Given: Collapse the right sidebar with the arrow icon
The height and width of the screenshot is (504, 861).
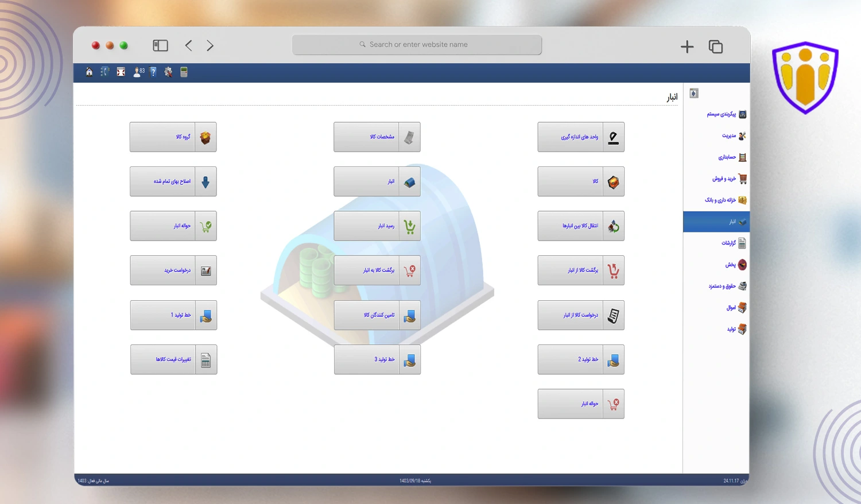Looking at the screenshot, I should pyautogui.click(x=693, y=94).
